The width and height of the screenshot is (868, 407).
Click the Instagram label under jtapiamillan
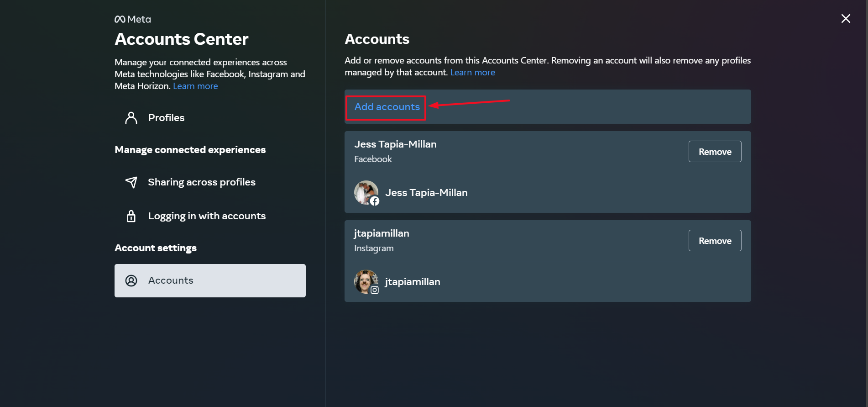(x=374, y=248)
